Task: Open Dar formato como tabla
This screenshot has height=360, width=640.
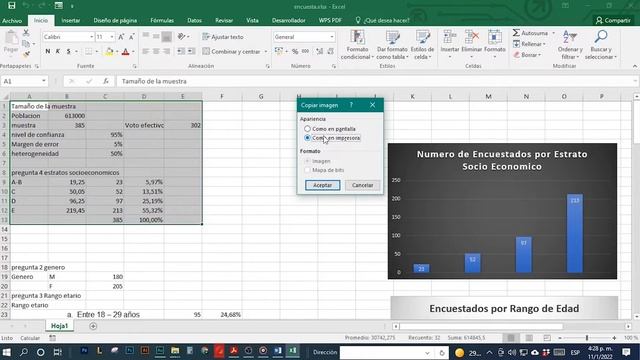Action: (392, 45)
